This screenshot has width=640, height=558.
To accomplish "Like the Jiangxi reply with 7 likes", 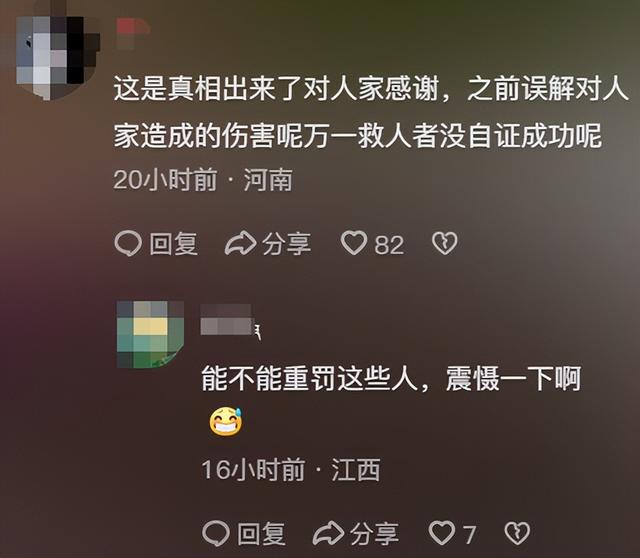I will point(442,532).
